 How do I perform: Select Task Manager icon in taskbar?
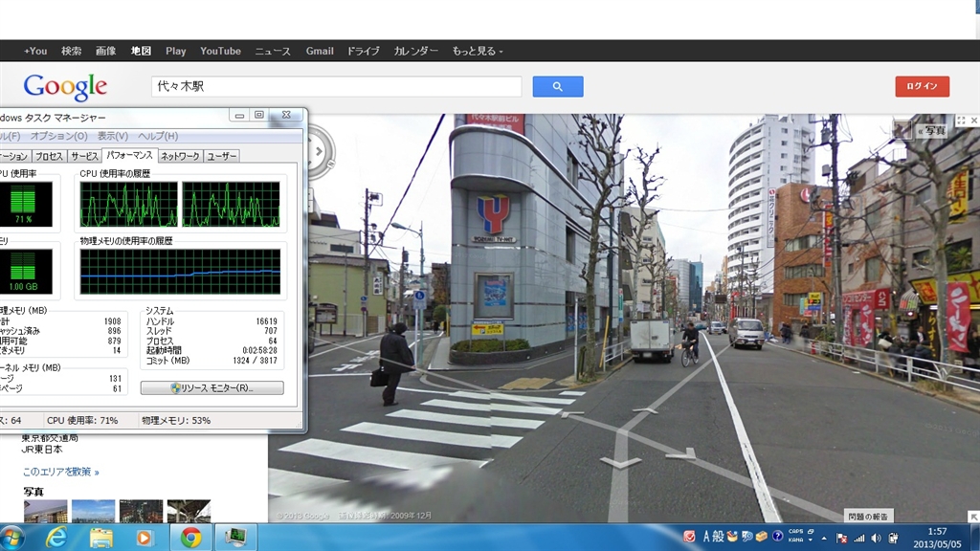pyautogui.click(x=235, y=537)
